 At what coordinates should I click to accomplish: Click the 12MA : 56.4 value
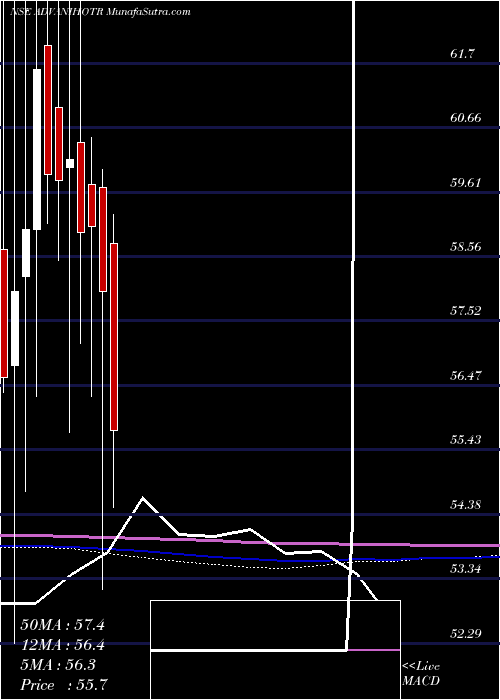pyautogui.click(x=62, y=645)
